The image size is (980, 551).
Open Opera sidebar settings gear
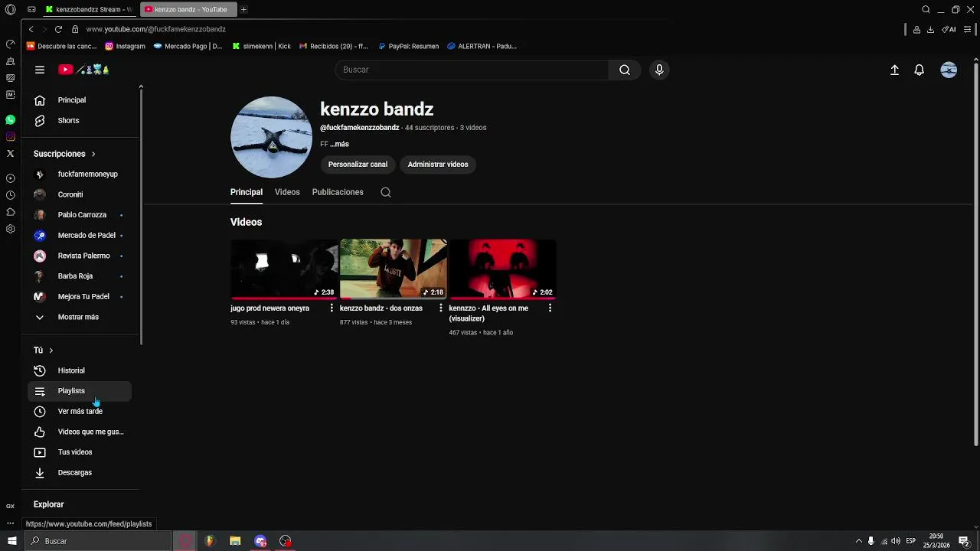[x=10, y=229]
